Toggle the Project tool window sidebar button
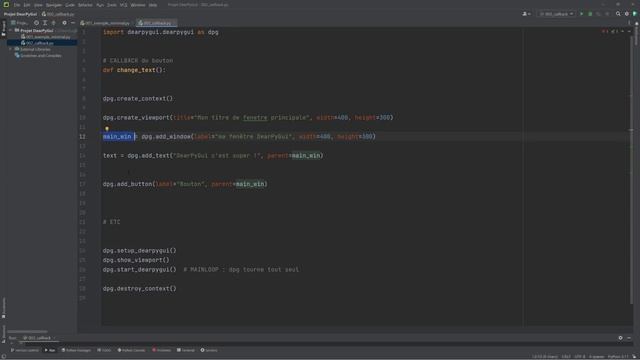Screen dimensions: 640x360 coord(4,29)
